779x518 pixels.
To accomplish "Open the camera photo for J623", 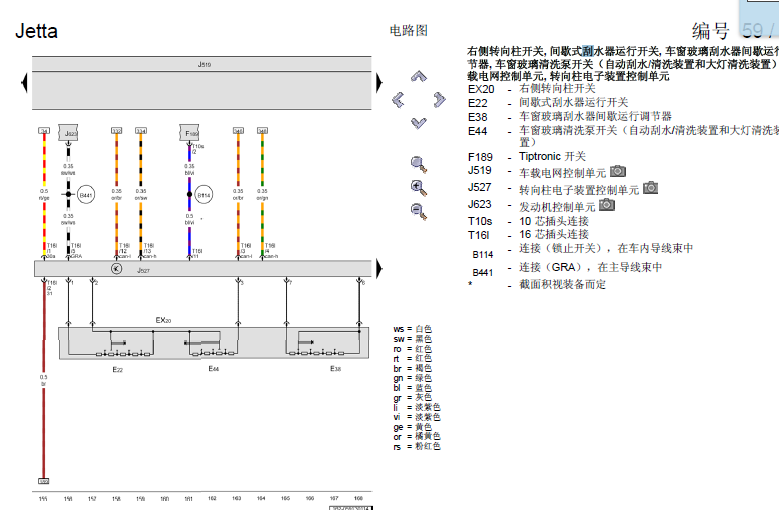I will (607, 205).
